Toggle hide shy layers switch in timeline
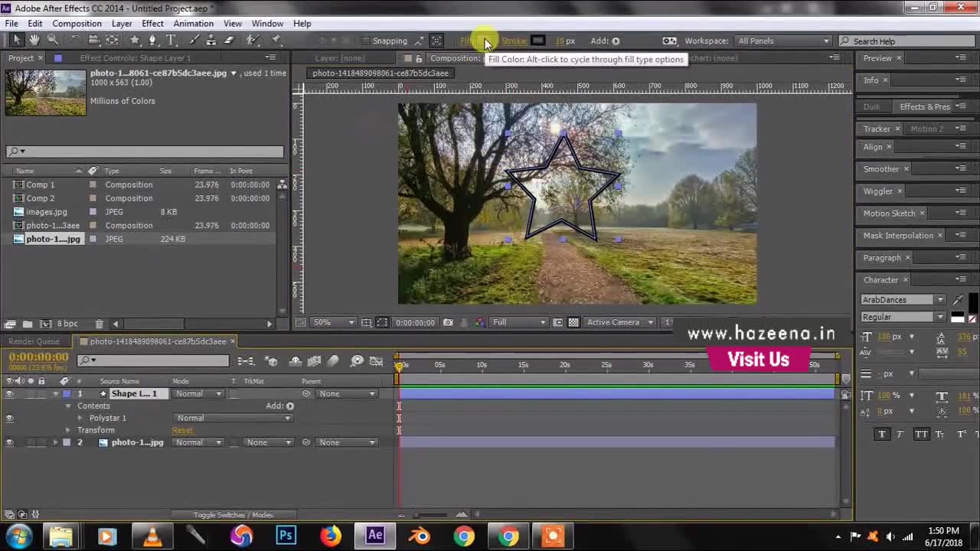980x551 pixels. pos(296,360)
